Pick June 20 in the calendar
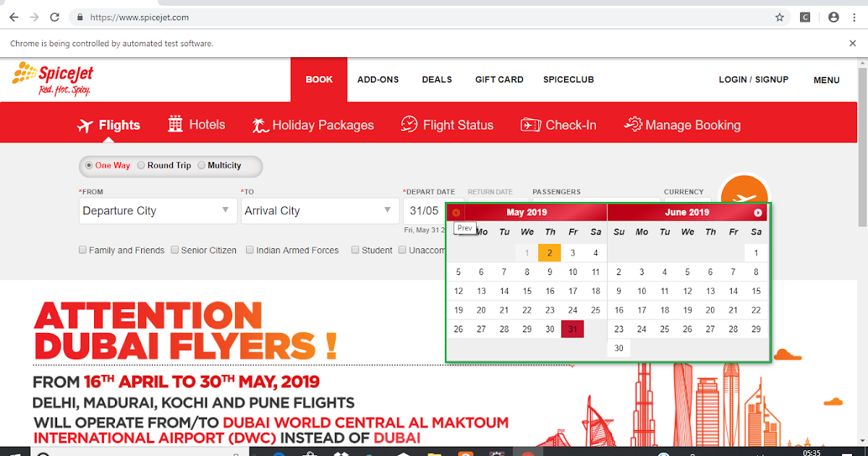 (710, 310)
